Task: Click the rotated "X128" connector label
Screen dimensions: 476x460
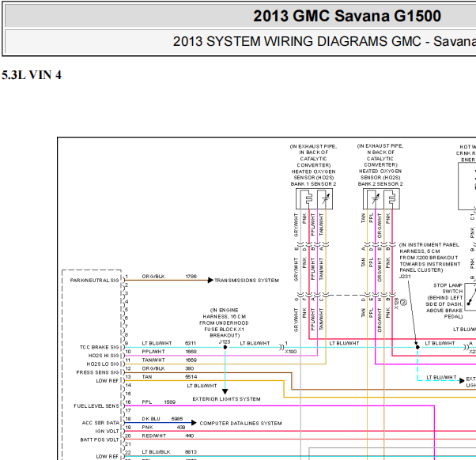Action: (396, 304)
